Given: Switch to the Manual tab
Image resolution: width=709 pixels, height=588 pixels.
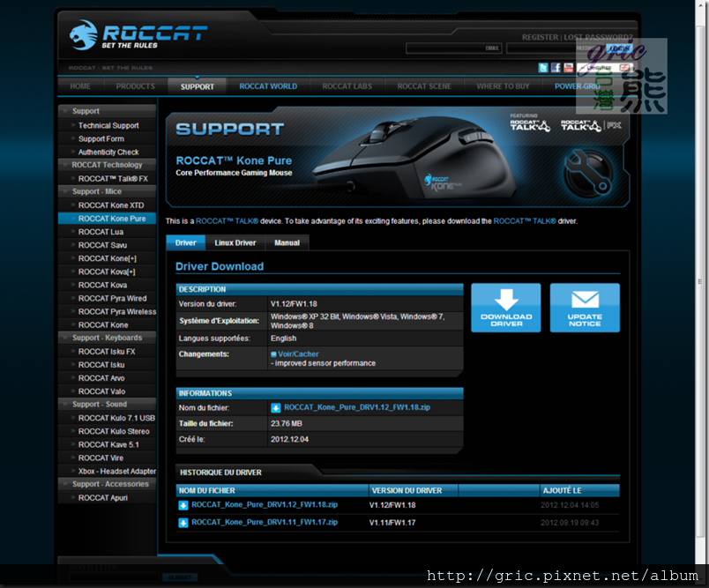Looking at the screenshot, I should (x=287, y=242).
